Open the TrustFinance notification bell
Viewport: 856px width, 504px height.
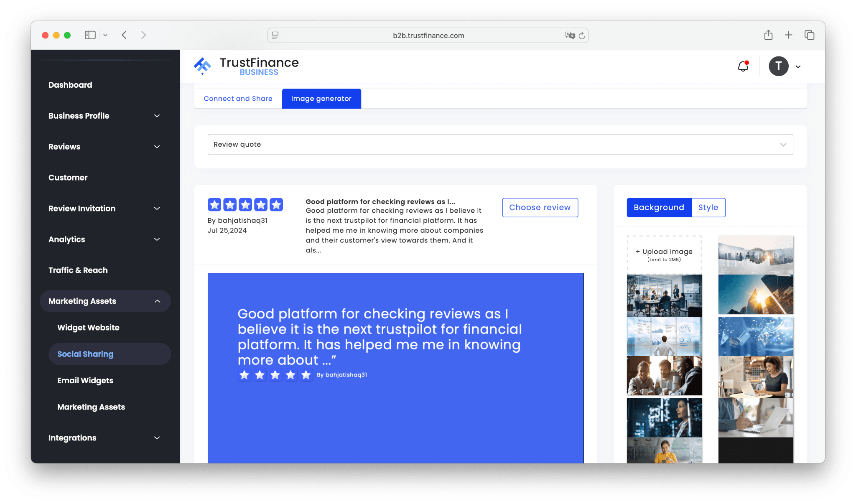coord(743,66)
